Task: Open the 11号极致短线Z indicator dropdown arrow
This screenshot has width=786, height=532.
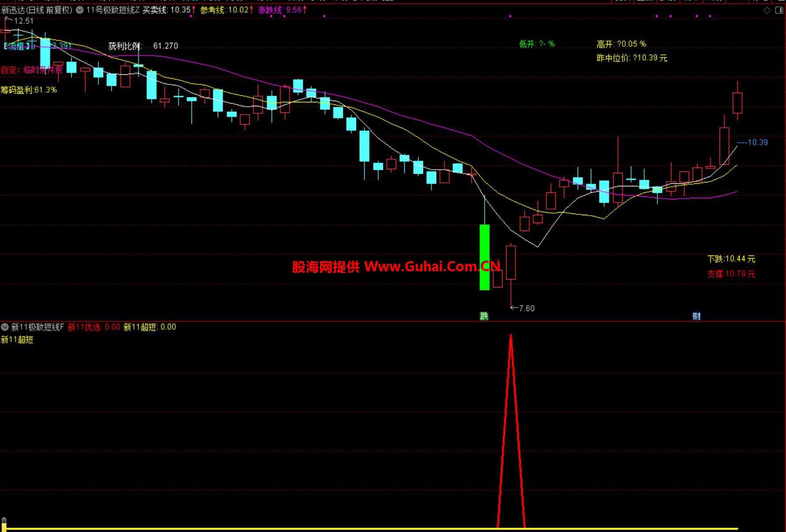Action: coord(80,10)
